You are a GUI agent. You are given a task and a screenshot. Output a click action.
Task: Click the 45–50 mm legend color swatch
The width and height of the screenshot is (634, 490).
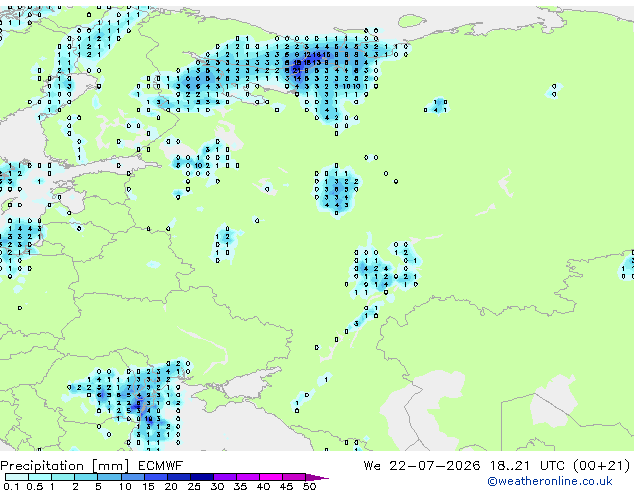pyautogui.click(x=294, y=477)
